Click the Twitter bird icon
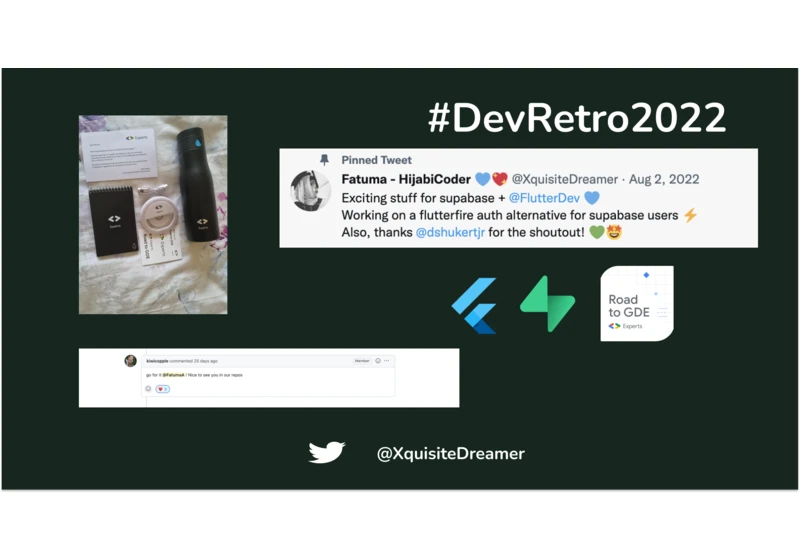This screenshot has width=800, height=560. (327, 452)
